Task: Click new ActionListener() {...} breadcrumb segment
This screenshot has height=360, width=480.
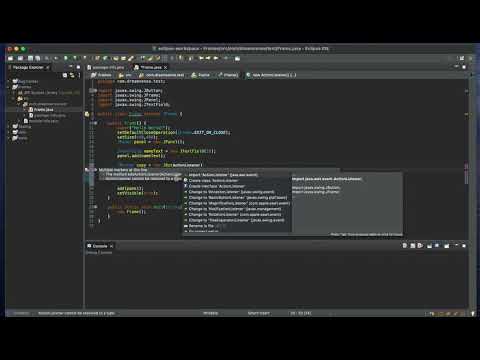Action: coord(271,75)
